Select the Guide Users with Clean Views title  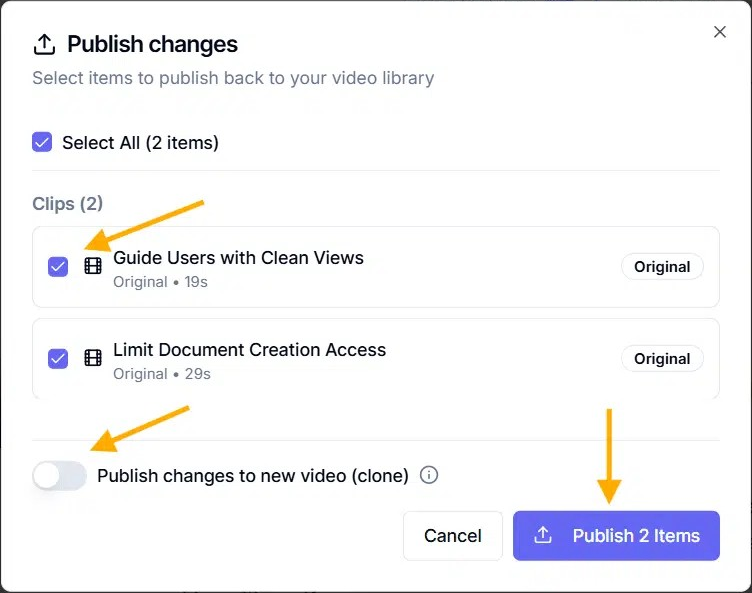tap(238, 257)
